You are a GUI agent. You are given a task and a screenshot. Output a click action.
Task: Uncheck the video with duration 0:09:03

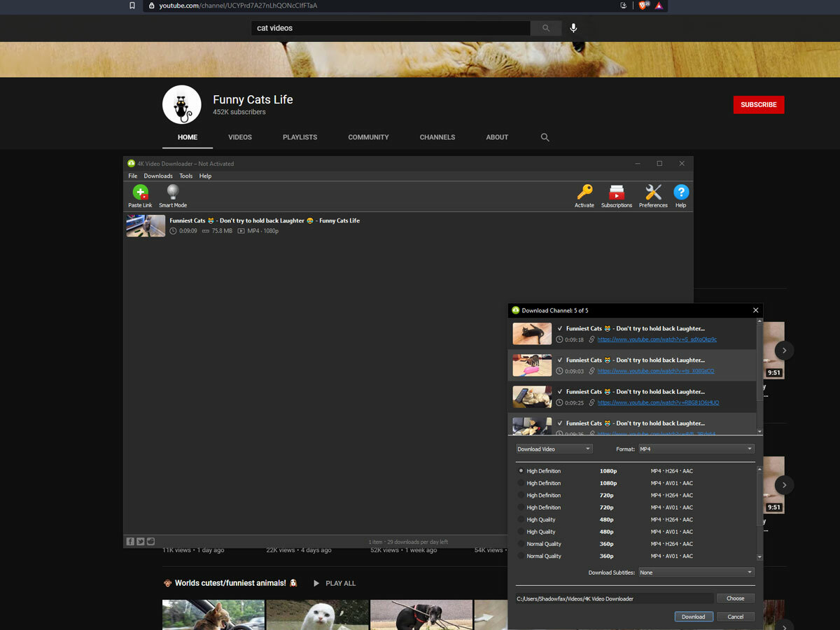pyautogui.click(x=560, y=360)
